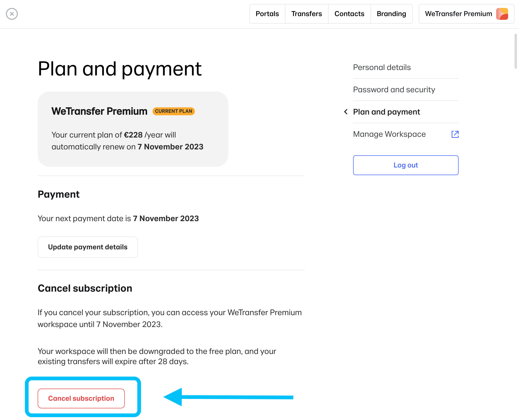Go to the Contacts tab
This screenshot has width=519, height=420.
point(349,14)
